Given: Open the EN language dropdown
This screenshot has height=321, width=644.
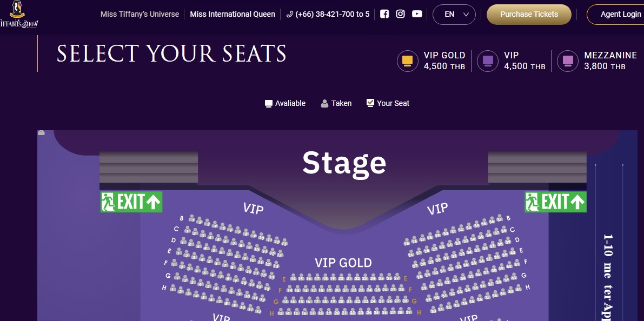Looking at the screenshot, I should click(454, 15).
